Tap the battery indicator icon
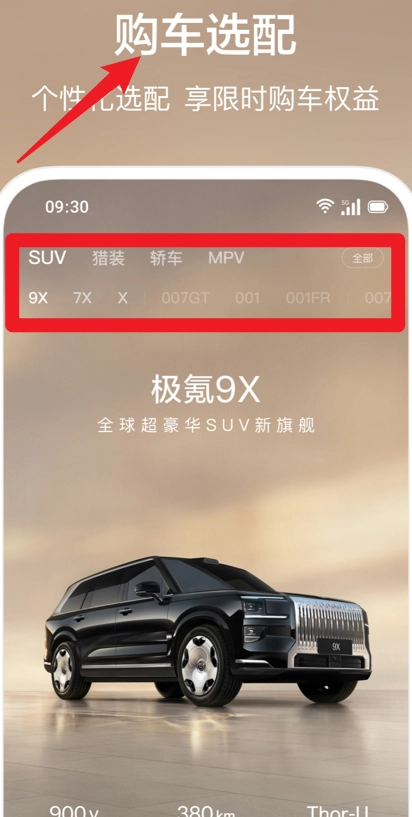The height and width of the screenshot is (817, 412). point(378,207)
